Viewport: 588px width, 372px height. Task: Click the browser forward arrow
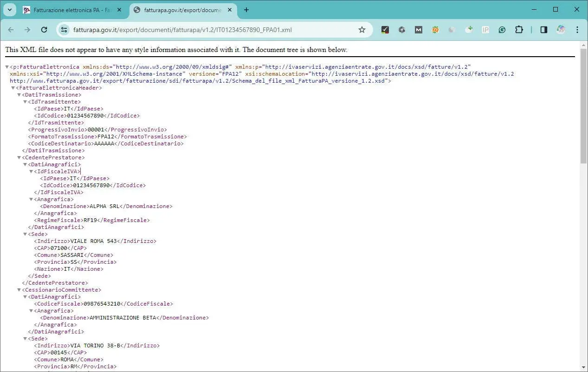(x=27, y=30)
